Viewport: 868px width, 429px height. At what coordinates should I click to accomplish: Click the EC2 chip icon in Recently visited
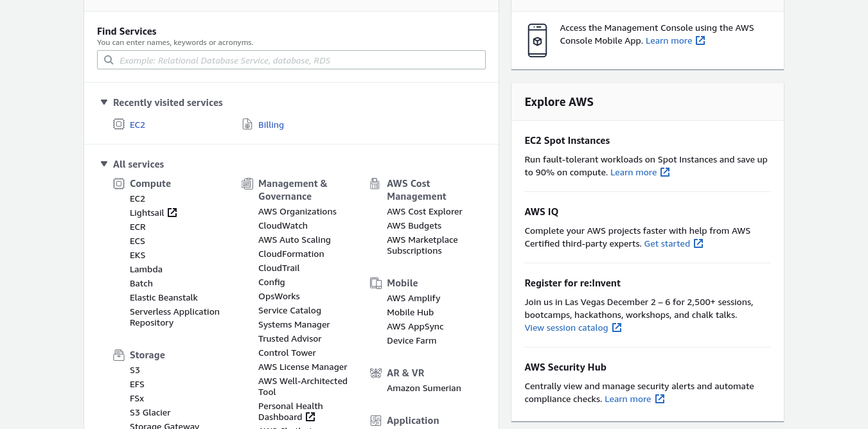[119, 125]
